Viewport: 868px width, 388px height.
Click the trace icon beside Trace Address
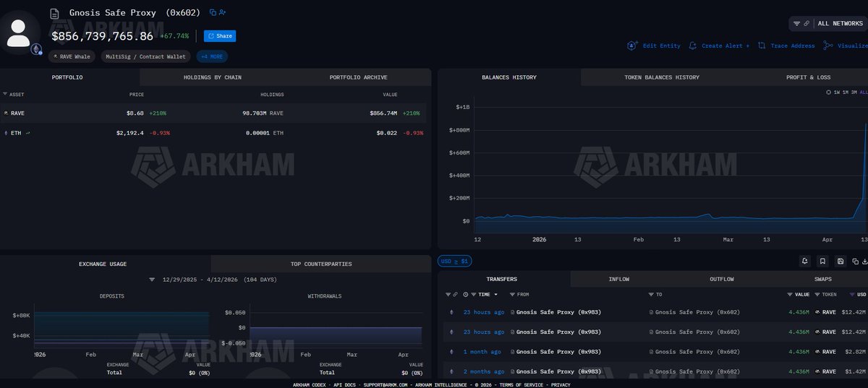pyautogui.click(x=762, y=46)
